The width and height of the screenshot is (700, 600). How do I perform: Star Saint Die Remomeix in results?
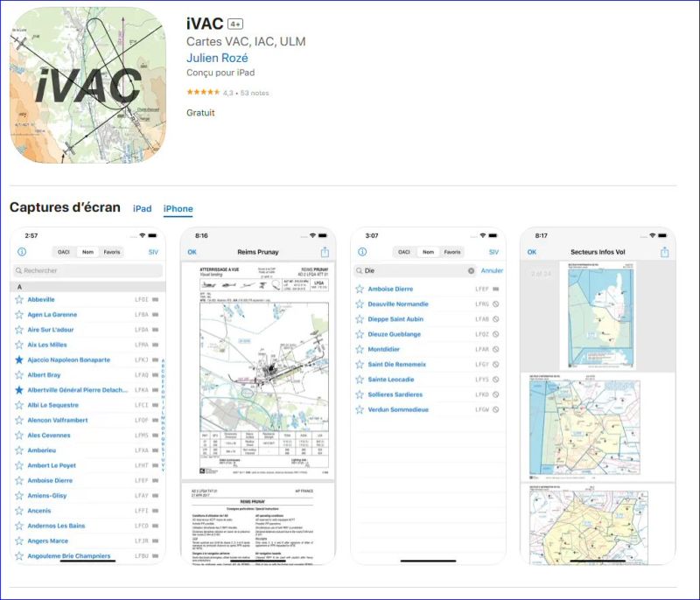tap(360, 365)
